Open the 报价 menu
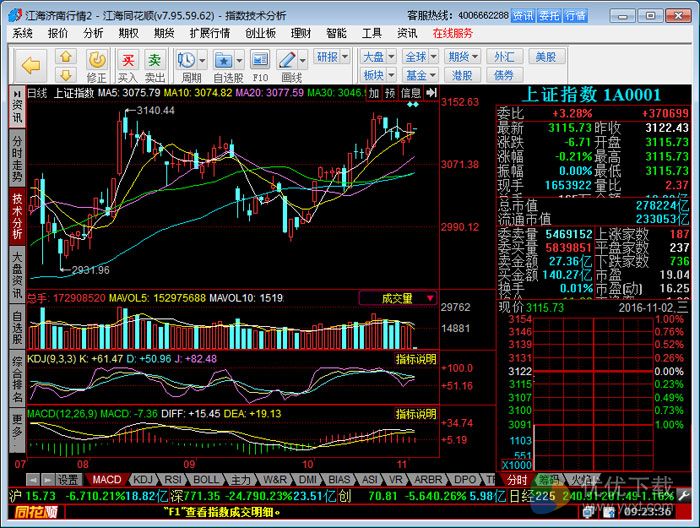 tap(58, 33)
